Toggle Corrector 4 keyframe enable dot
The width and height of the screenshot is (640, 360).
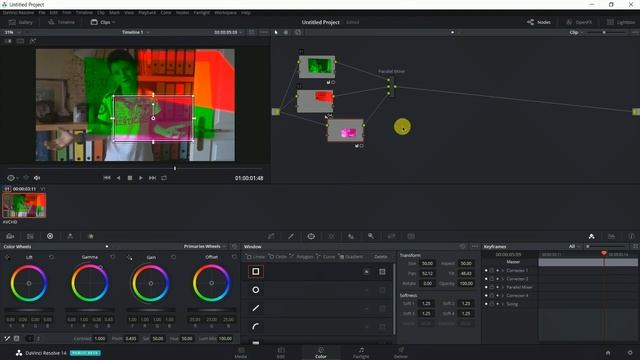[x=486, y=296]
